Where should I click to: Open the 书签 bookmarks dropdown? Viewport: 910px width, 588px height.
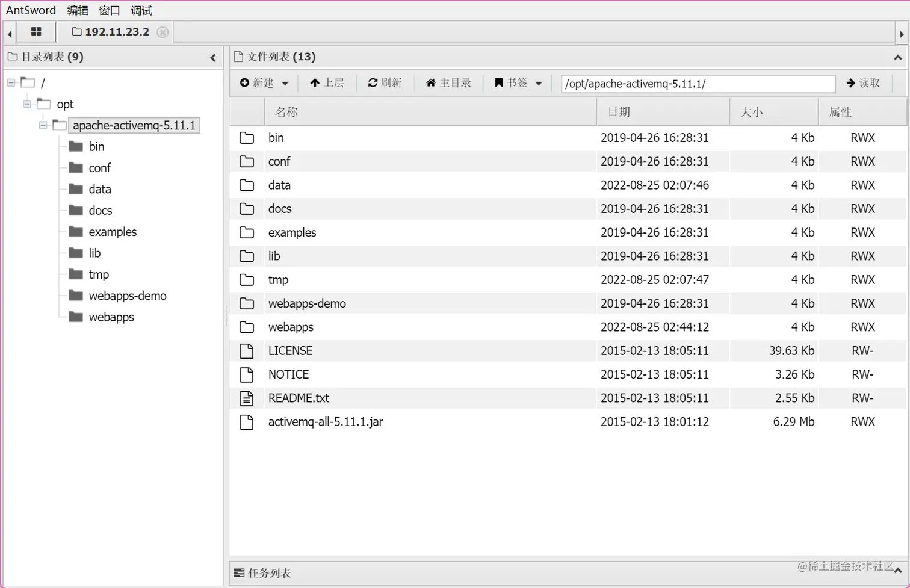(518, 83)
